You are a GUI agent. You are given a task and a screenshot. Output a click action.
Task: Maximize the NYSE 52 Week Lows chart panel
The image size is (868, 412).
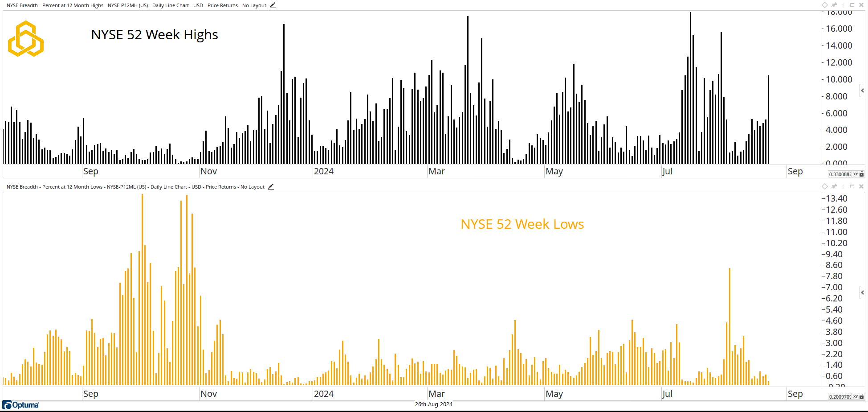tap(852, 186)
